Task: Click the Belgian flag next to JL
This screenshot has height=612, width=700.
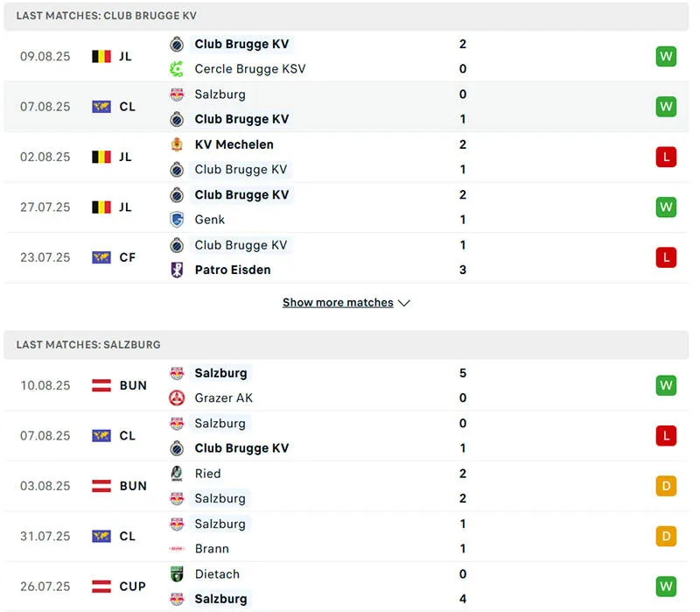Action: click(x=104, y=56)
